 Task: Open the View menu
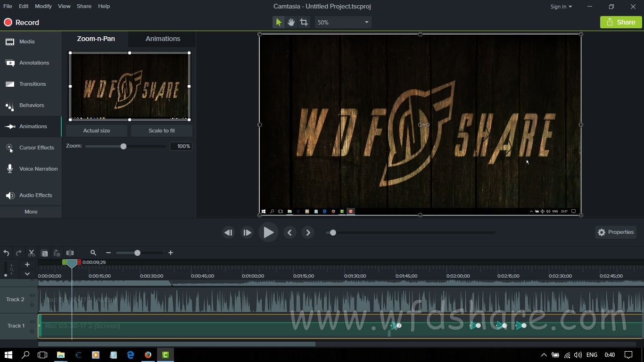(x=64, y=6)
